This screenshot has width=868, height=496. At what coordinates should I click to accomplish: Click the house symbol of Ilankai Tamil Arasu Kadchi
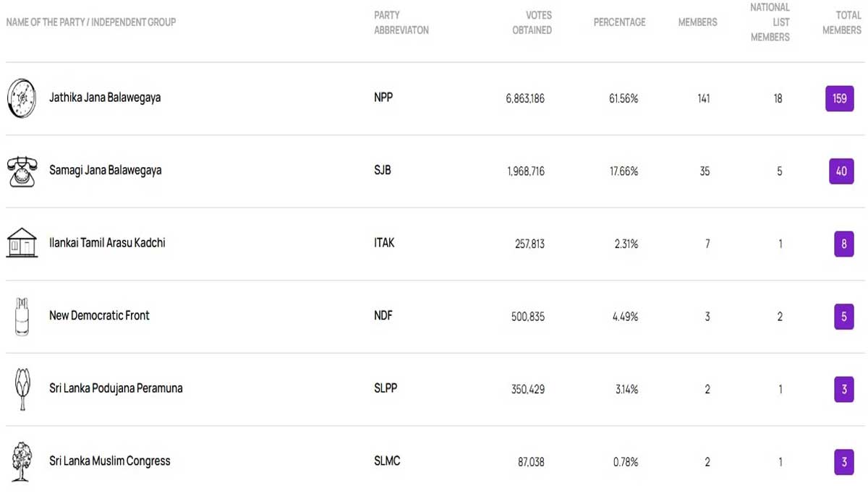click(22, 243)
